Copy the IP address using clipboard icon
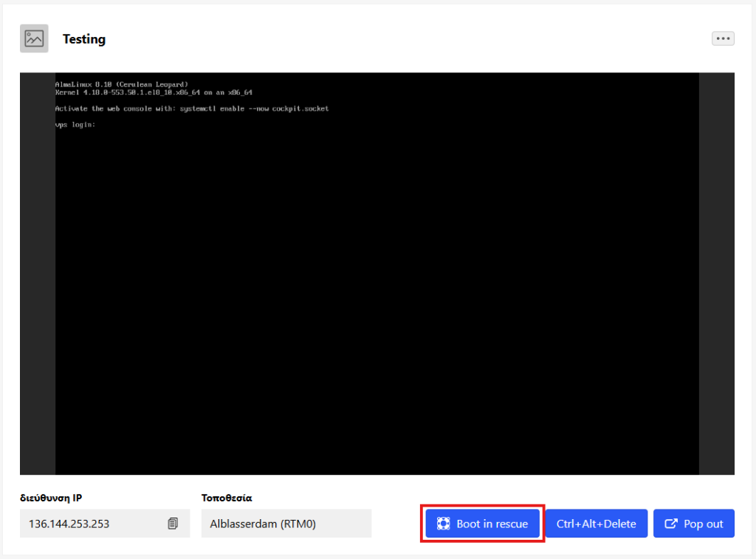 [173, 524]
